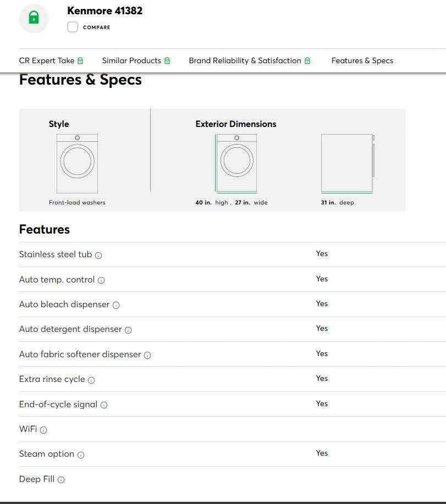446x504 pixels.
Task: Open the WiFi info icon
Action: pos(43,430)
